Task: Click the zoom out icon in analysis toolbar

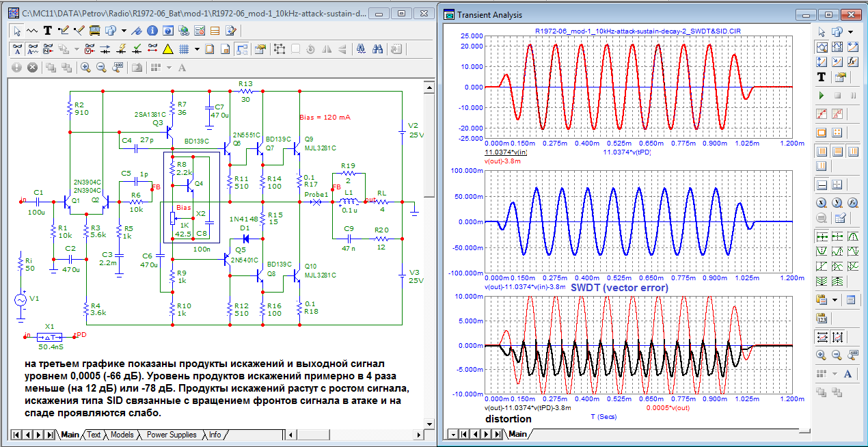Action: (x=837, y=354)
